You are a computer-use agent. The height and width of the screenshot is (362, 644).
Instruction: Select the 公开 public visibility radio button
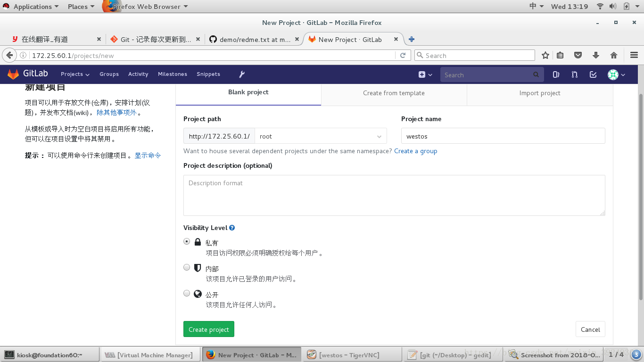[187, 293]
